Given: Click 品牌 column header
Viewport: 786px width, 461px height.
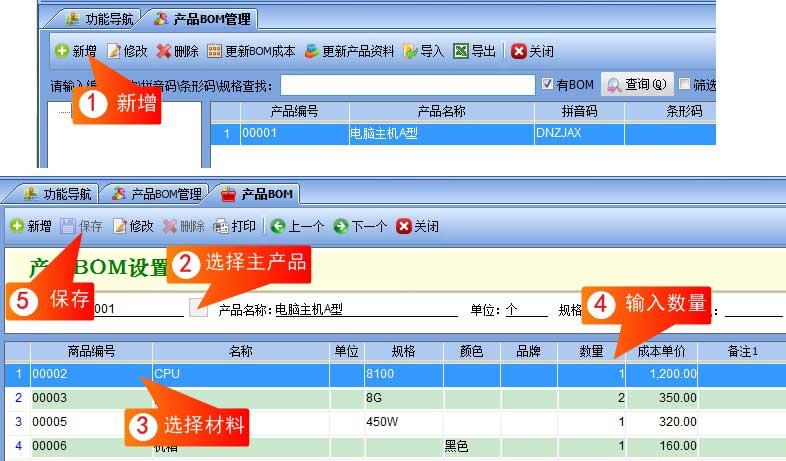Looking at the screenshot, I should (x=529, y=351).
